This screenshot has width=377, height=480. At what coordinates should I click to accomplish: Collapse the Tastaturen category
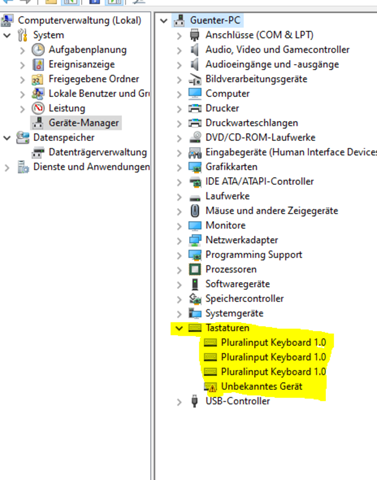click(179, 328)
